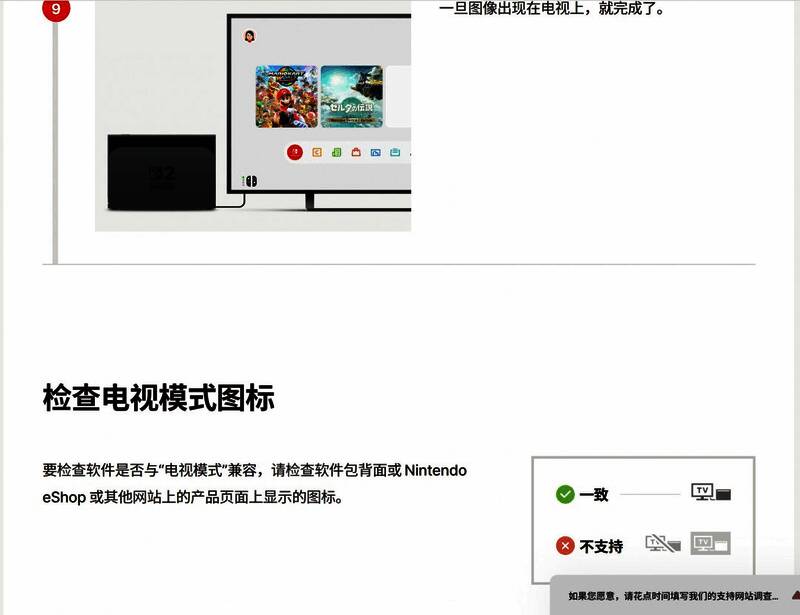The image size is (800, 615).
Task: Select the Controllers icon on the home menu
Action: 395,152
